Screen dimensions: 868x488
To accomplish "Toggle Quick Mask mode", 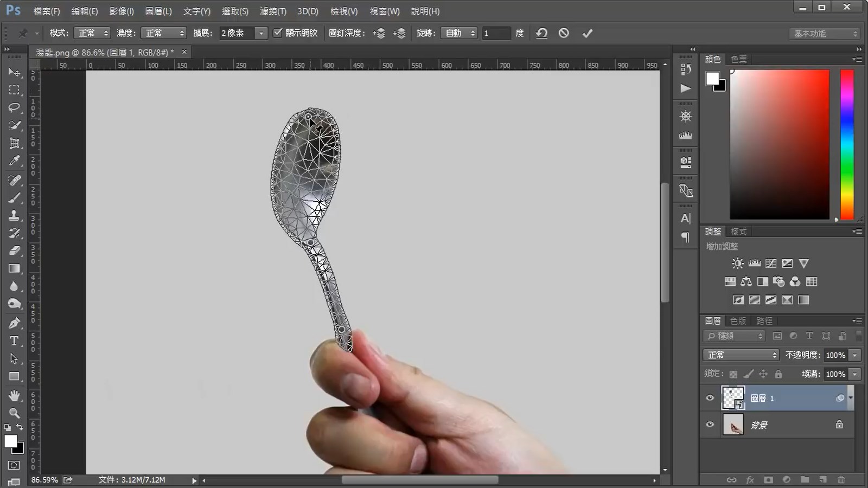I will pyautogui.click(x=14, y=465).
